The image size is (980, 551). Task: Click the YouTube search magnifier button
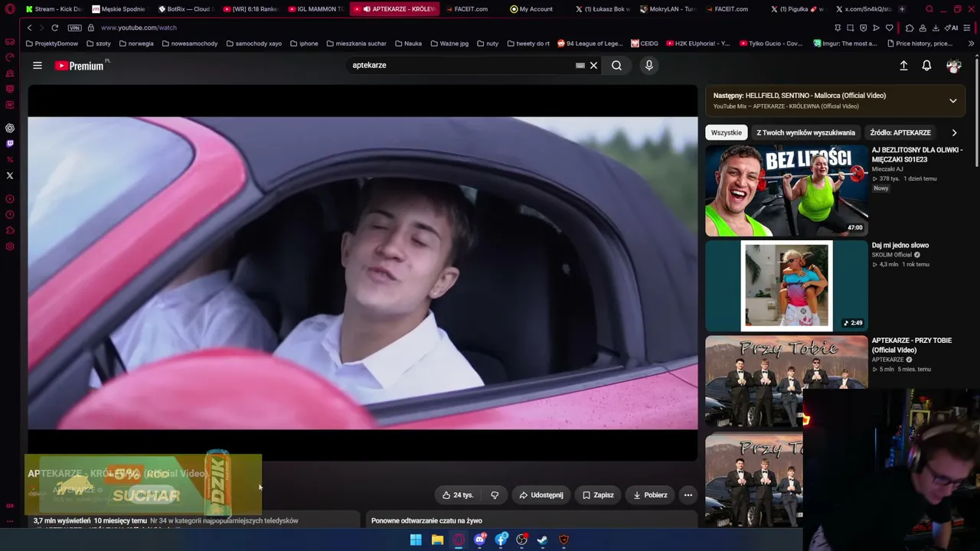pyautogui.click(x=616, y=66)
